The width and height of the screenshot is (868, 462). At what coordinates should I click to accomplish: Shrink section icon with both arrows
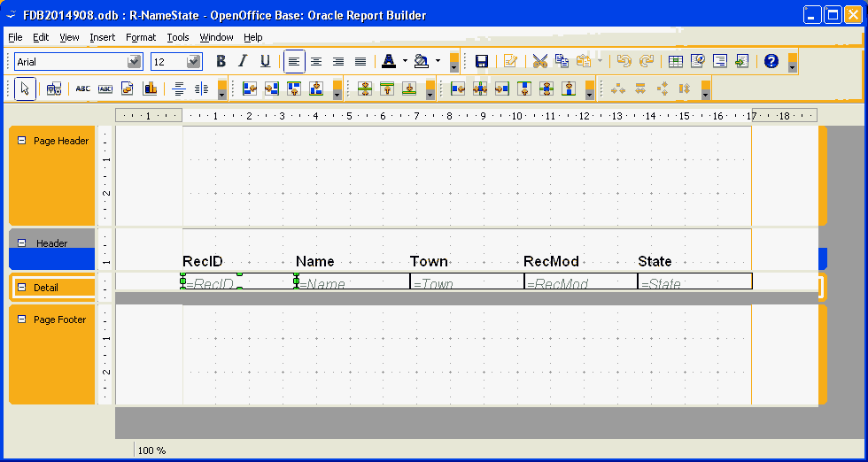[364, 89]
